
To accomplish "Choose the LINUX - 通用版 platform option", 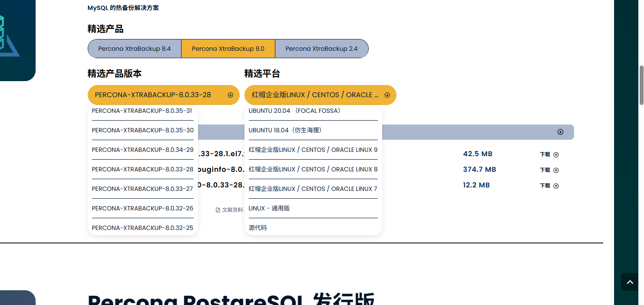I will pyautogui.click(x=269, y=208).
